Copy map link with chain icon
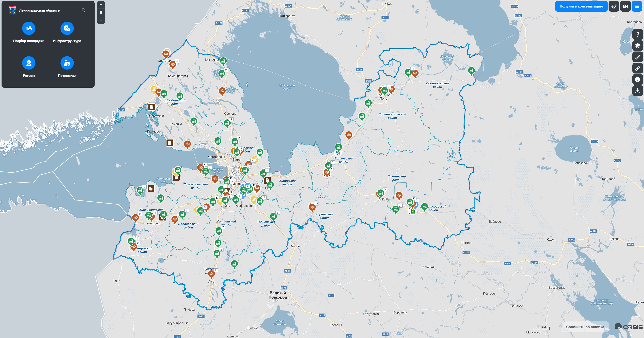Image resolution: width=644 pixels, height=338 pixels. tap(638, 68)
